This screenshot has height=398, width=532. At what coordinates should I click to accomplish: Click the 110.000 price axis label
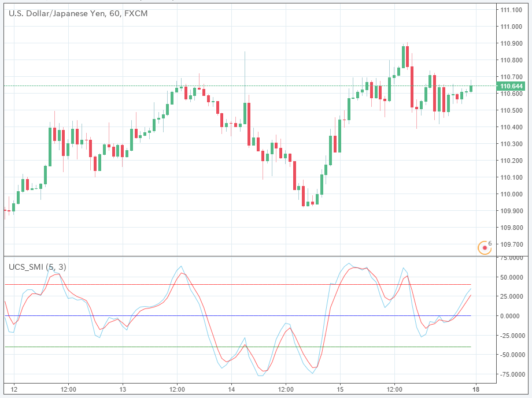click(511, 194)
